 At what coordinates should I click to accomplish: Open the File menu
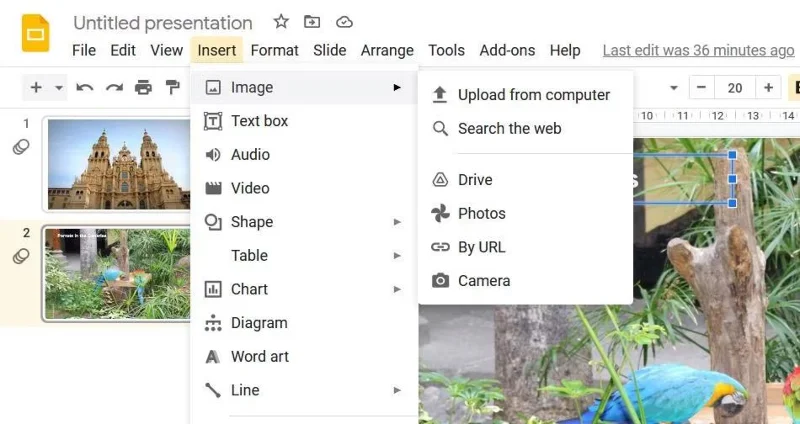(x=84, y=51)
